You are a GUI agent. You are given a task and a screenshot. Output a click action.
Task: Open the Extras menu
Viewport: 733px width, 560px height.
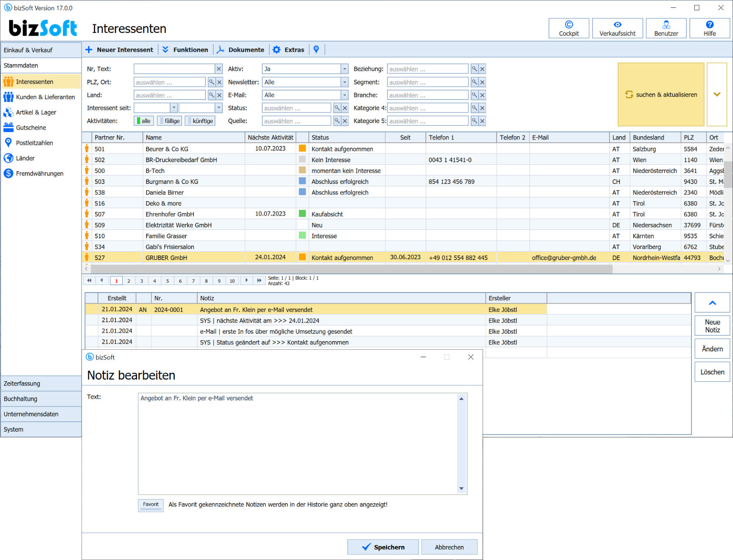[x=289, y=49]
